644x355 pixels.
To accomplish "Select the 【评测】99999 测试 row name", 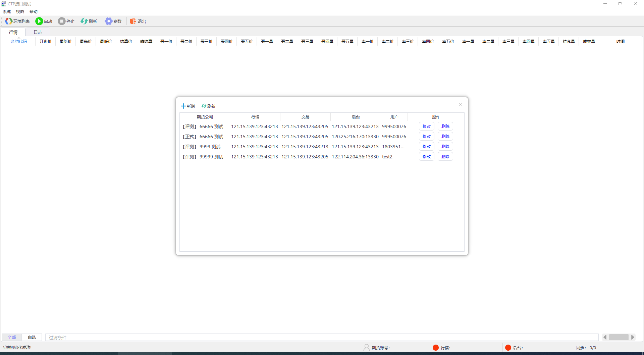I will pyautogui.click(x=203, y=157).
